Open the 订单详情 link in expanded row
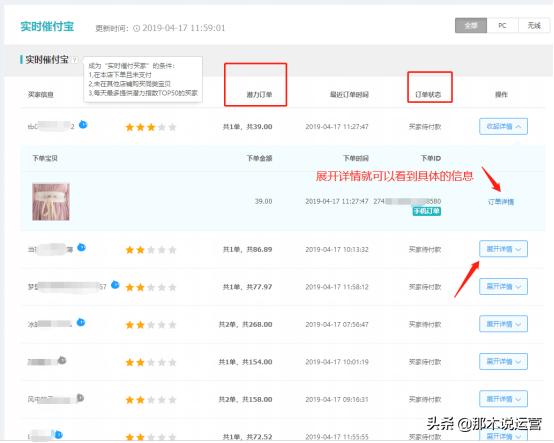 coord(501,202)
